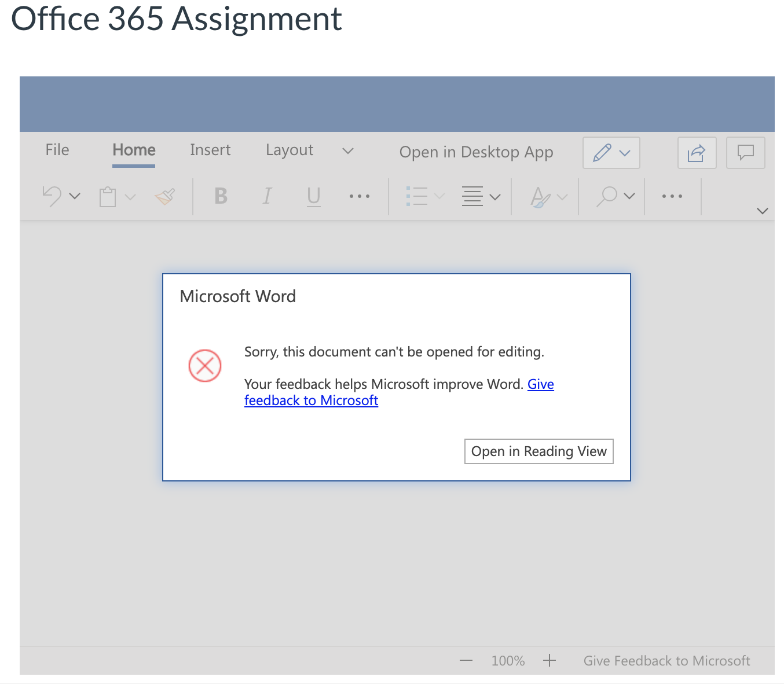Image resolution: width=784 pixels, height=684 pixels.
Task: Switch to the Insert tab
Action: 210,150
